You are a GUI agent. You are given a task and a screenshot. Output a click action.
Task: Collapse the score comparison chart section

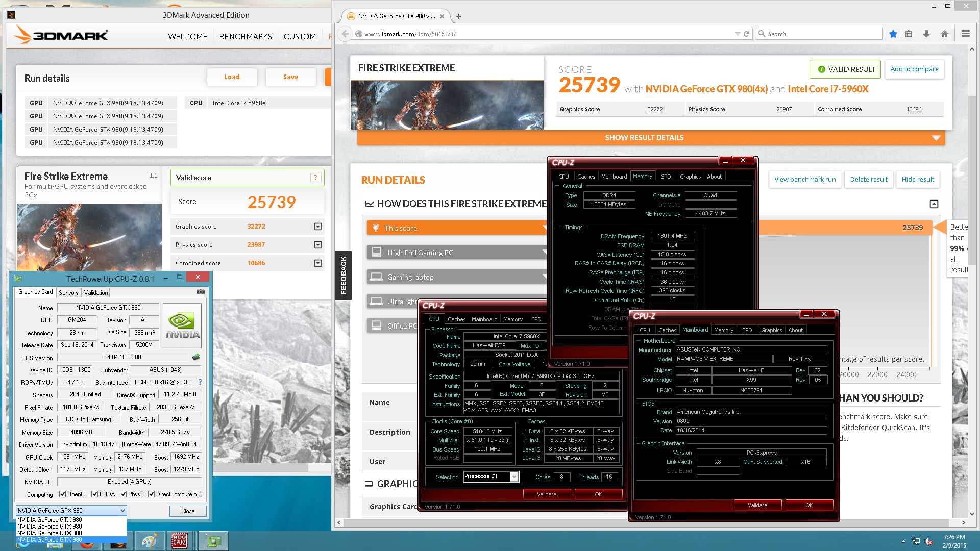tap(934, 204)
